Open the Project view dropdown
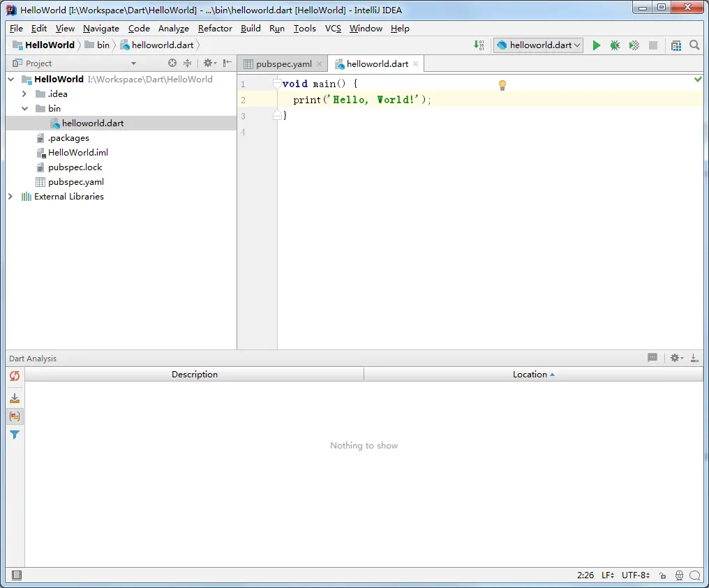 pos(133,63)
